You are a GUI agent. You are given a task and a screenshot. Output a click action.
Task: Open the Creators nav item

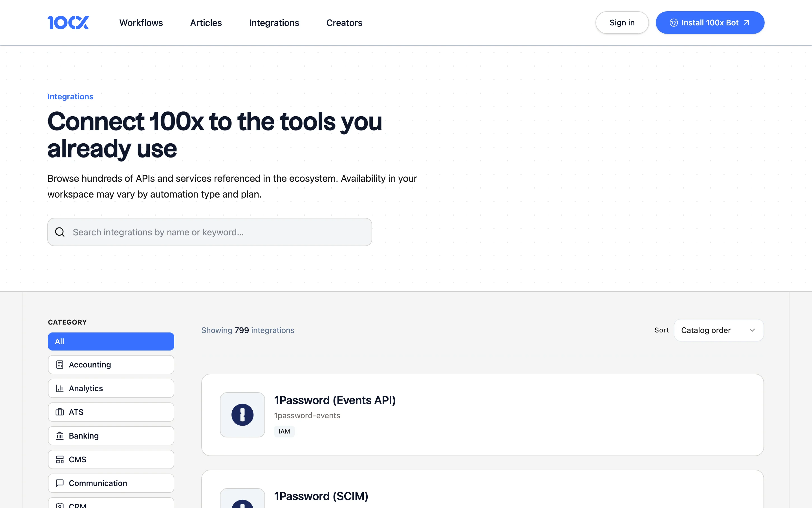point(344,23)
